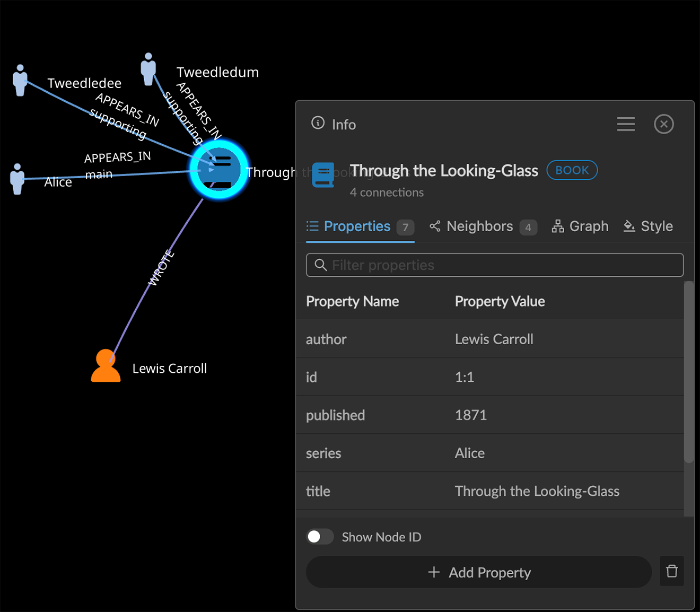Close the Info panel
This screenshot has width=700, height=612.
pyautogui.click(x=664, y=124)
